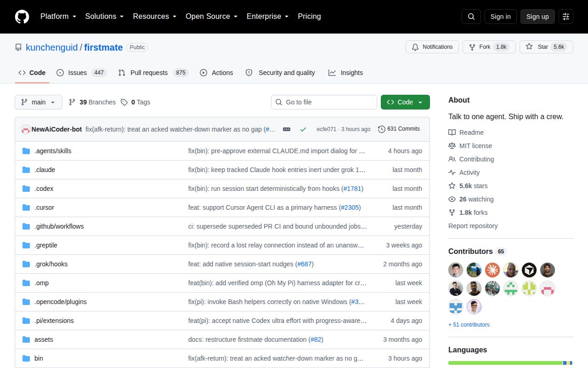
Task: Switch to the Insights tab
Action: (345, 73)
